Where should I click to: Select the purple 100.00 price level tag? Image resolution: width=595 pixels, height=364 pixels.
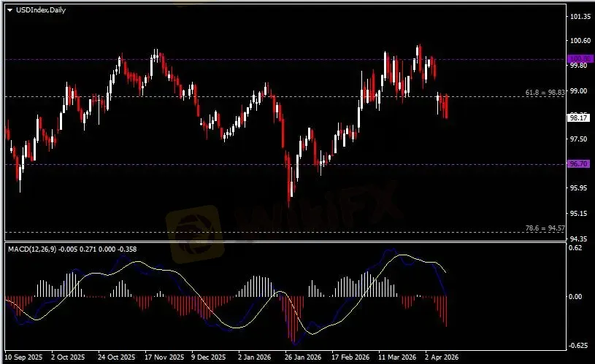tap(578, 59)
